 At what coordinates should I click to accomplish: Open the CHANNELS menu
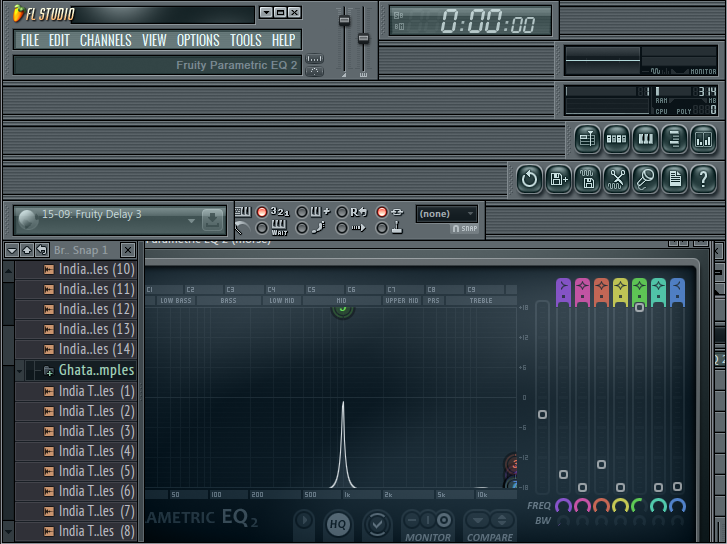pyautogui.click(x=106, y=40)
